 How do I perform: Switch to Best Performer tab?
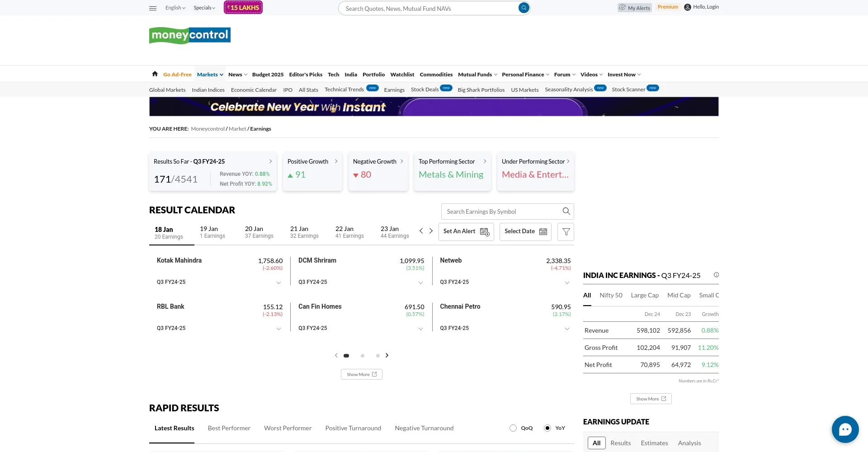pyautogui.click(x=229, y=428)
